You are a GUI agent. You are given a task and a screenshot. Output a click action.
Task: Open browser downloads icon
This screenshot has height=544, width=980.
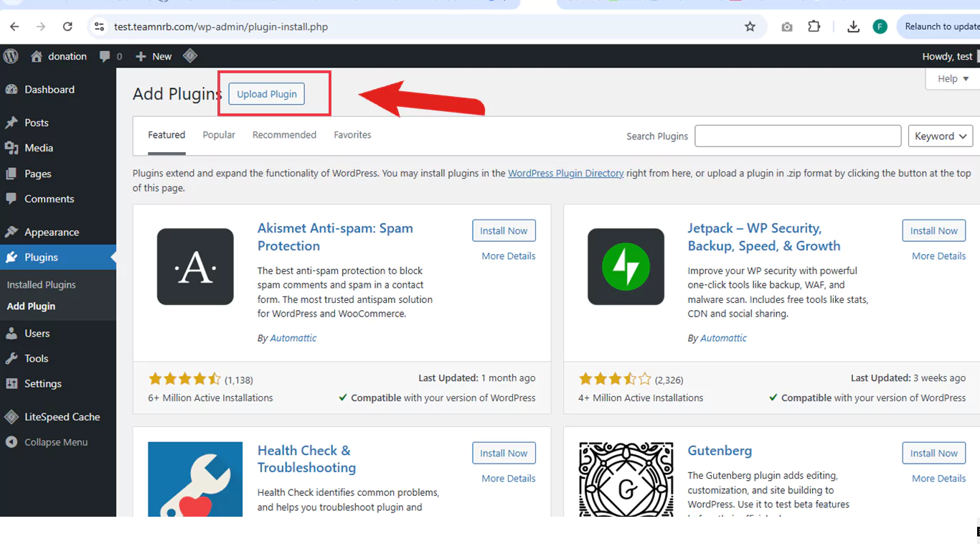point(853,27)
